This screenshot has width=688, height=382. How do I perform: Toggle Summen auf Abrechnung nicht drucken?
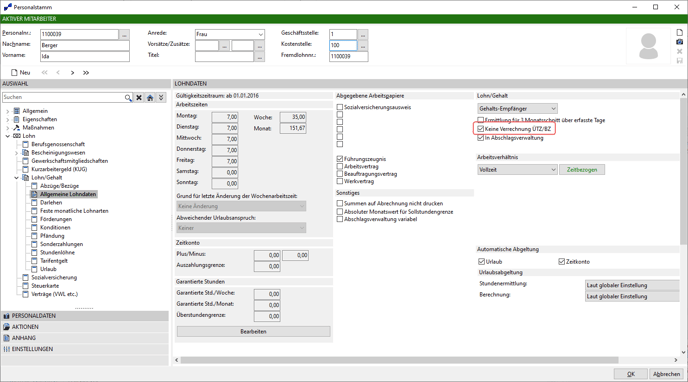pos(340,203)
